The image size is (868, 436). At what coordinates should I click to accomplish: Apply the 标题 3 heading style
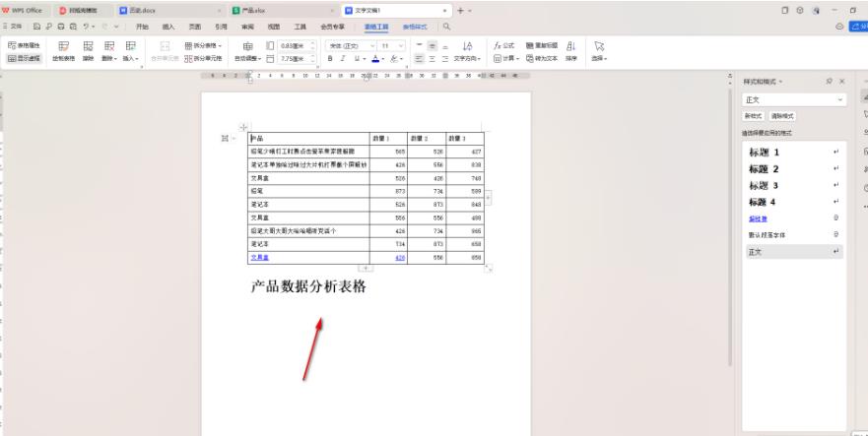(794, 185)
